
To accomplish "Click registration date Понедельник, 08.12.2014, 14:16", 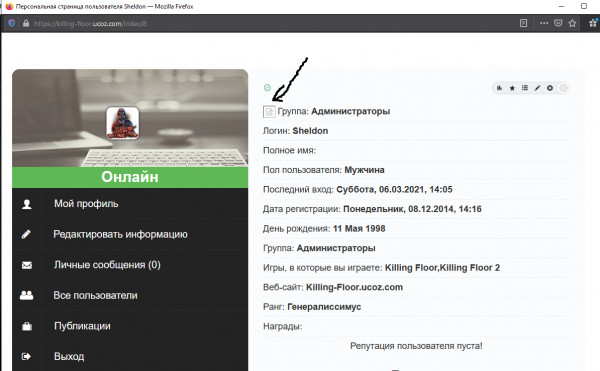I will pyautogui.click(x=412, y=209).
